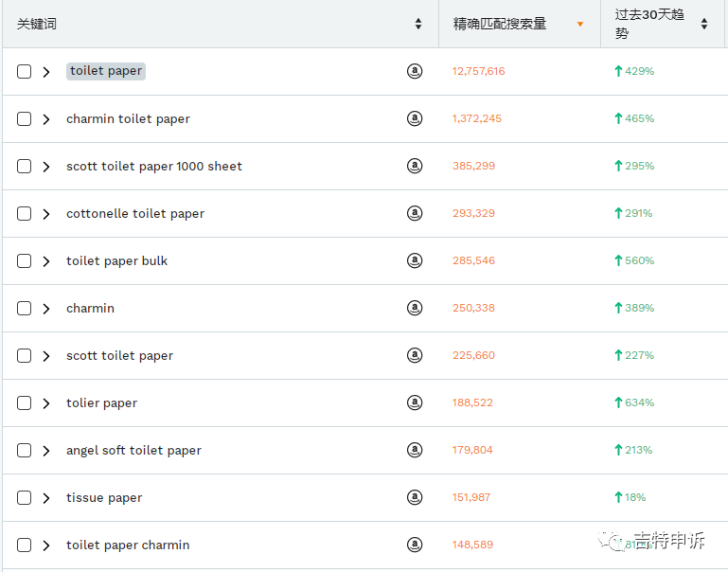
Task: Expand the toilet paper keyword row
Action: point(46,72)
